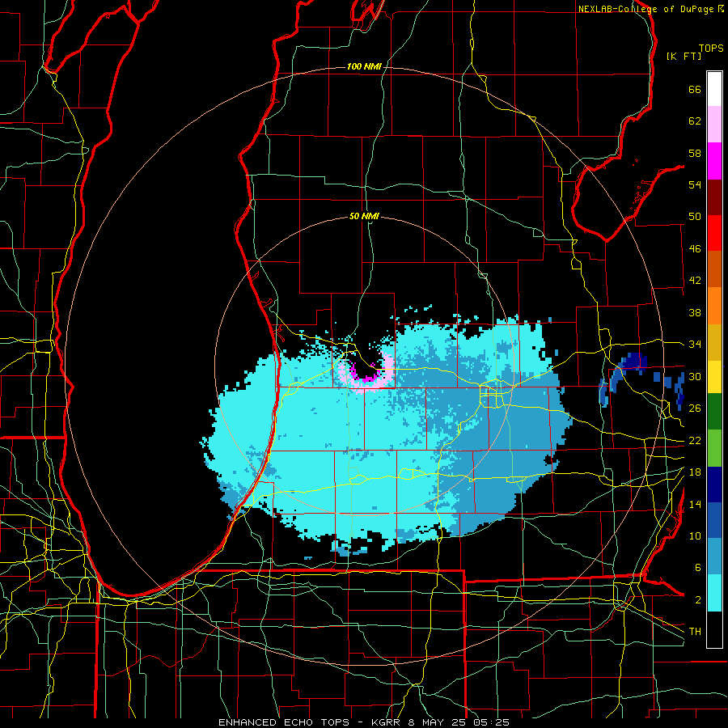The image size is (728, 728).
Task: Select the dark orange legend swatch
Action: click(x=714, y=269)
